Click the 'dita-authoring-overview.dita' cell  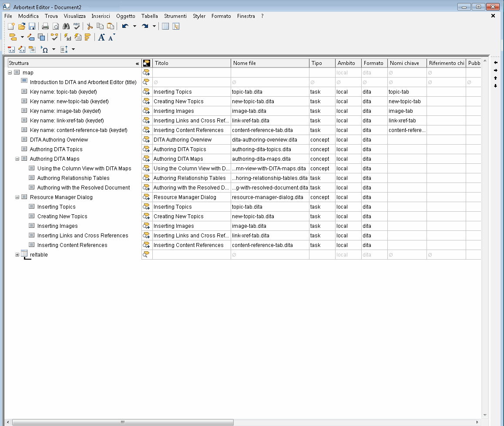270,140
